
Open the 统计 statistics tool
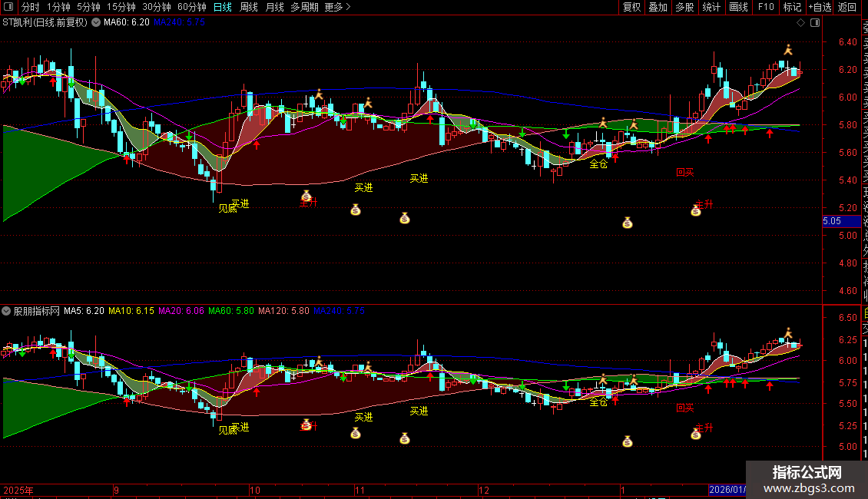[711, 7]
